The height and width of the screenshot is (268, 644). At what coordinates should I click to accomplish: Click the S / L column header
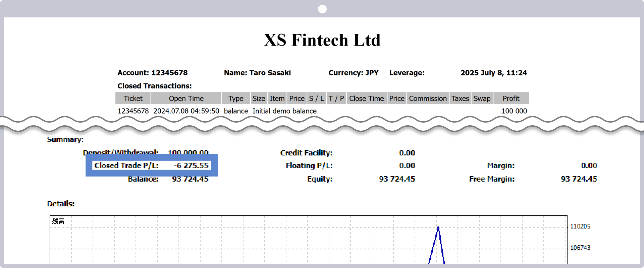(317, 98)
